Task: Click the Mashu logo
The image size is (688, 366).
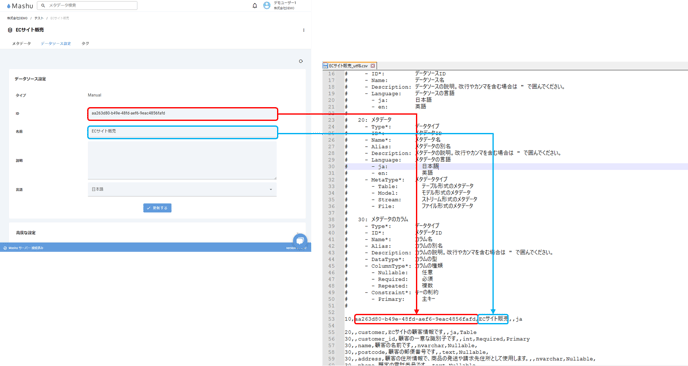Action: pyautogui.click(x=20, y=6)
